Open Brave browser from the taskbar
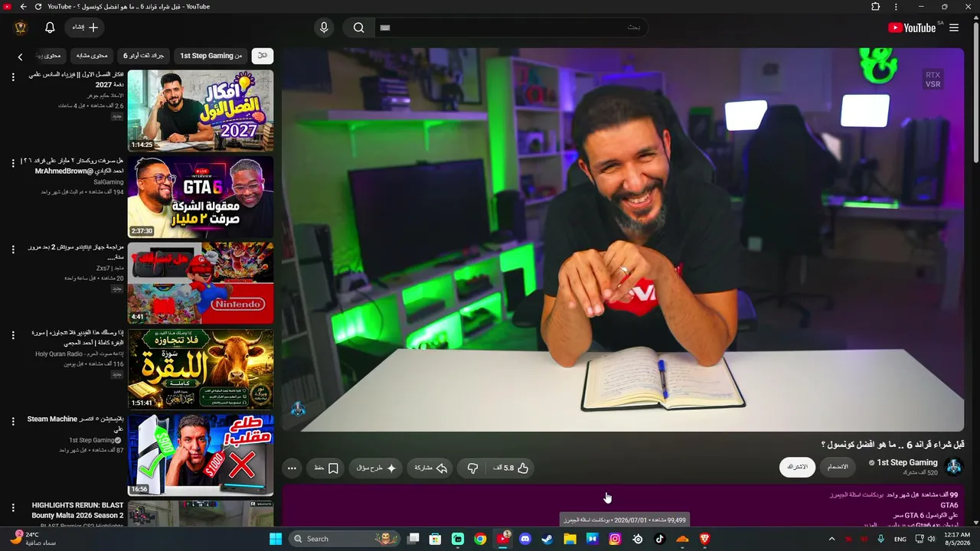Viewport: 980px width, 551px height. 705,539
